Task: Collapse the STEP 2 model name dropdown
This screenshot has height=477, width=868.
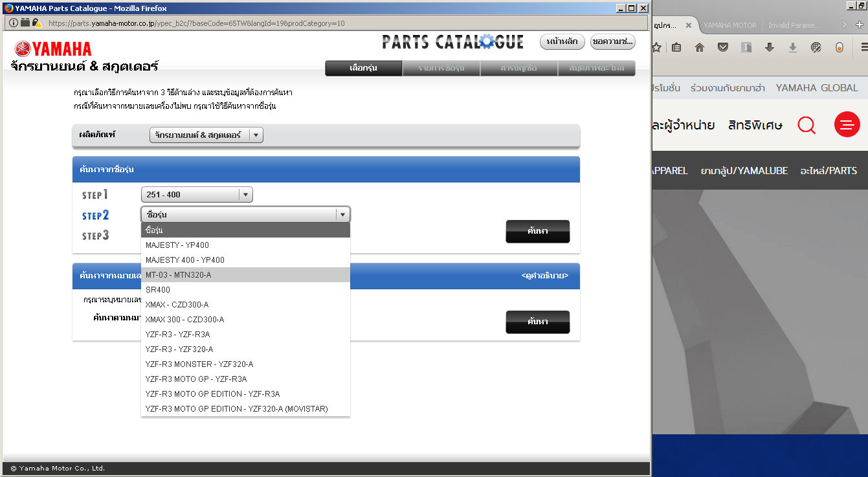Action: pos(245,214)
